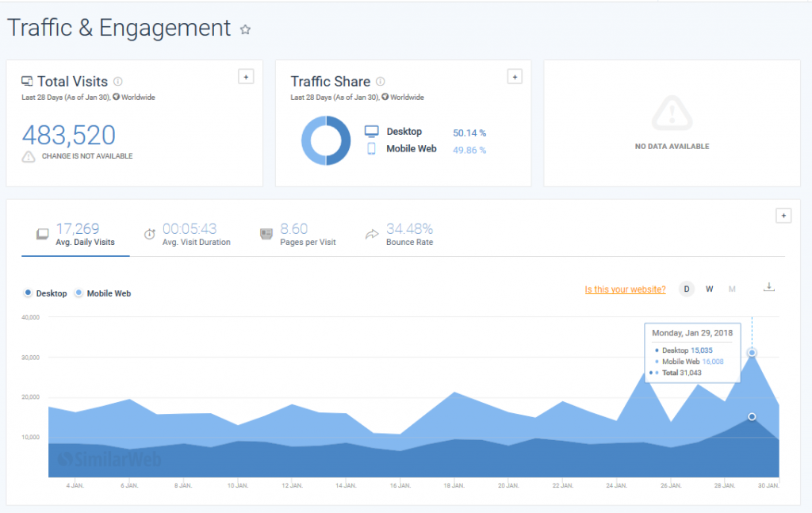Click the Mobile Web phone icon

point(371,149)
